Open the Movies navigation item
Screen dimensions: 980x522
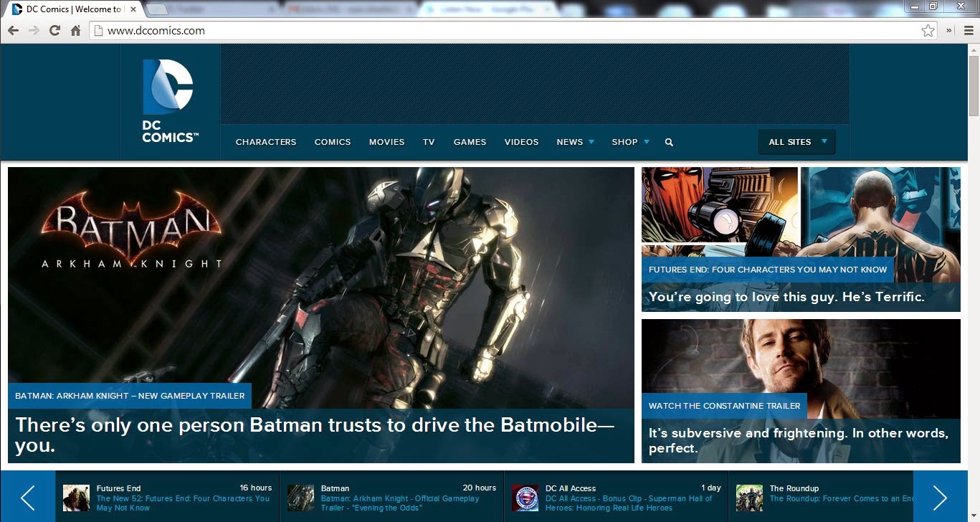click(x=387, y=142)
